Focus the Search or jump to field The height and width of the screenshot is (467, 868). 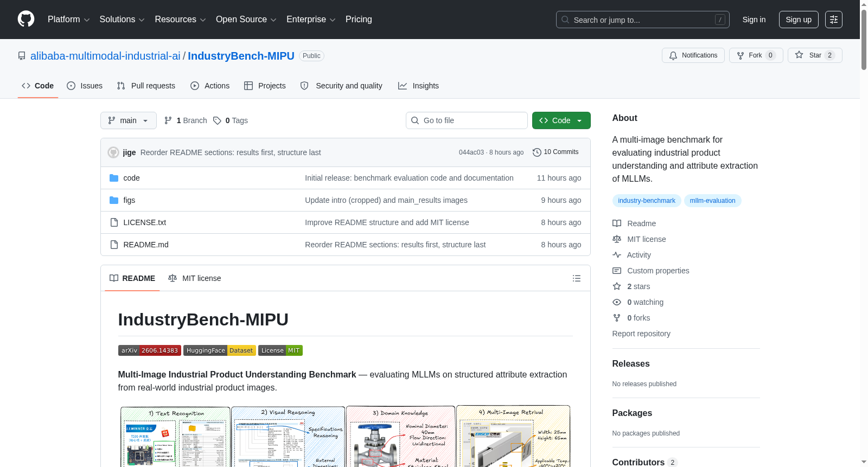tap(642, 20)
